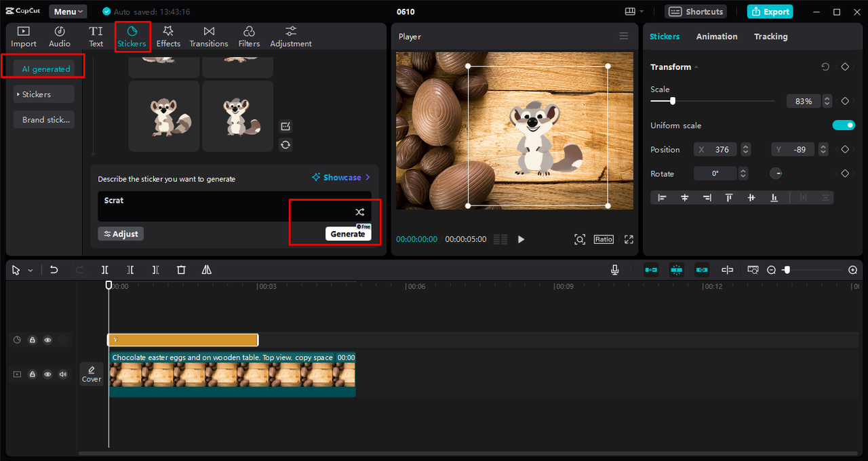Add keyframe for Scale
This screenshot has height=461, width=868.
click(x=845, y=101)
